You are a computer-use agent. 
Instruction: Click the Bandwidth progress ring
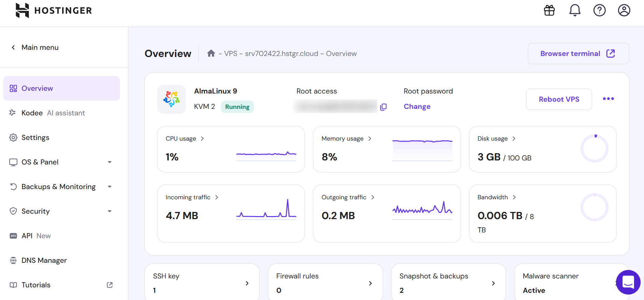(594, 207)
